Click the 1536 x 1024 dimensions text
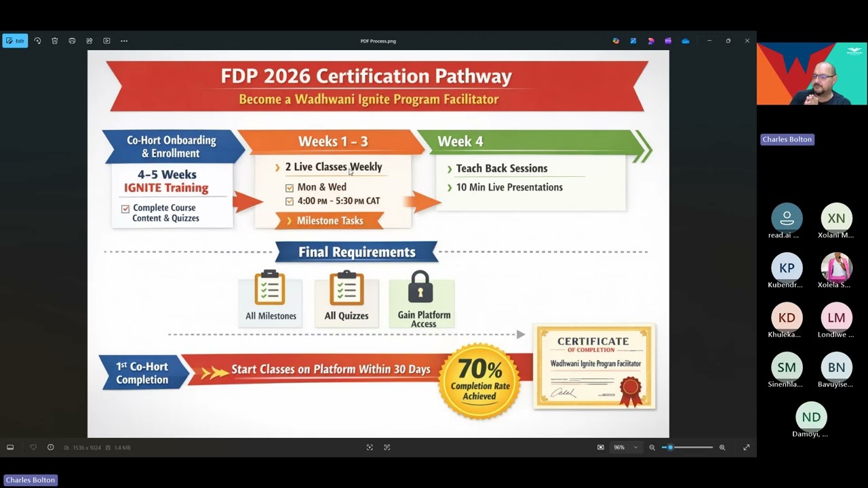868x488 pixels. [x=86, y=447]
